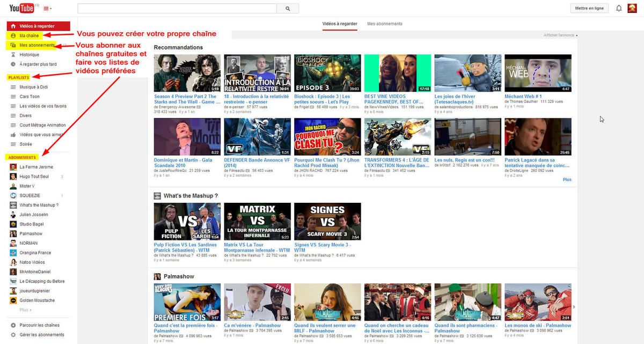Click the Recommandations heading
This screenshot has height=344, width=644.
[178, 47]
